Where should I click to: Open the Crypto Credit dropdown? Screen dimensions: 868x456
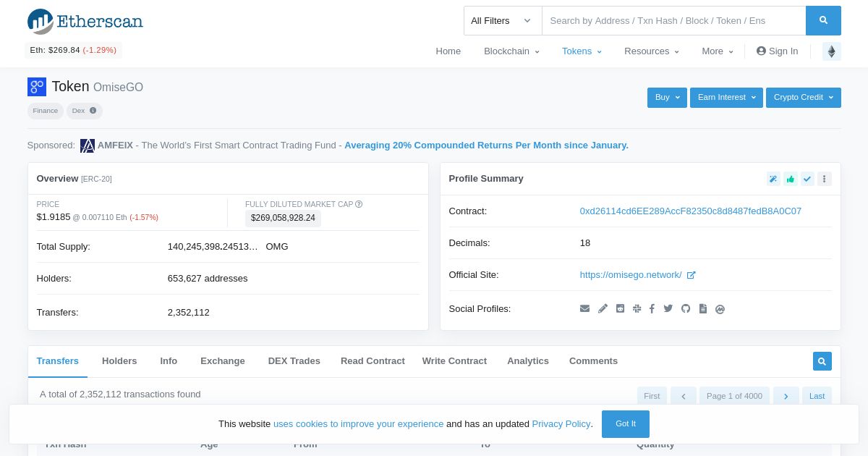click(x=804, y=98)
